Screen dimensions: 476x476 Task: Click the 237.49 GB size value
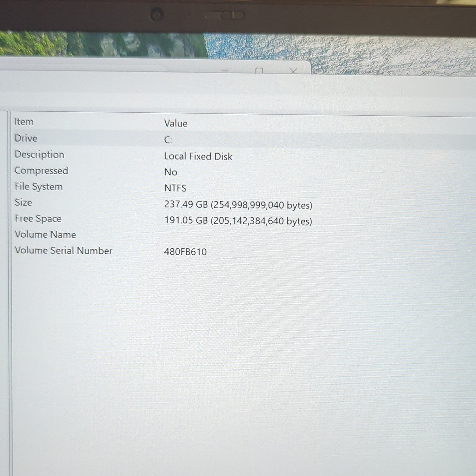coord(238,205)
